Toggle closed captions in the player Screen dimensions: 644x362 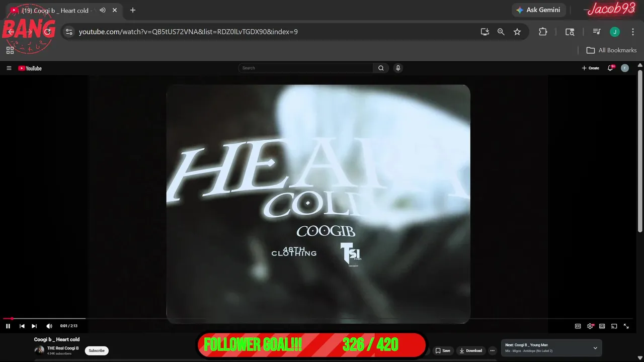coord(578,326)
